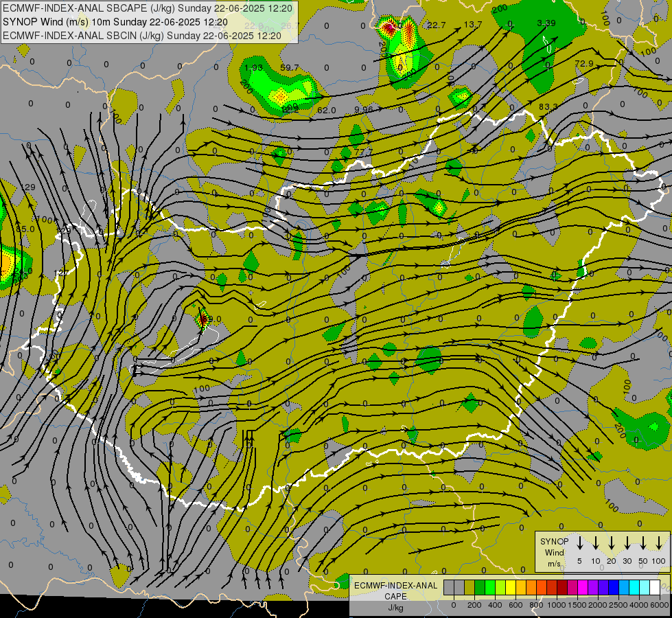Click the 20 m/s wind arrow in legend
This screenshot has height=618, width=672.
click(612, 543)
